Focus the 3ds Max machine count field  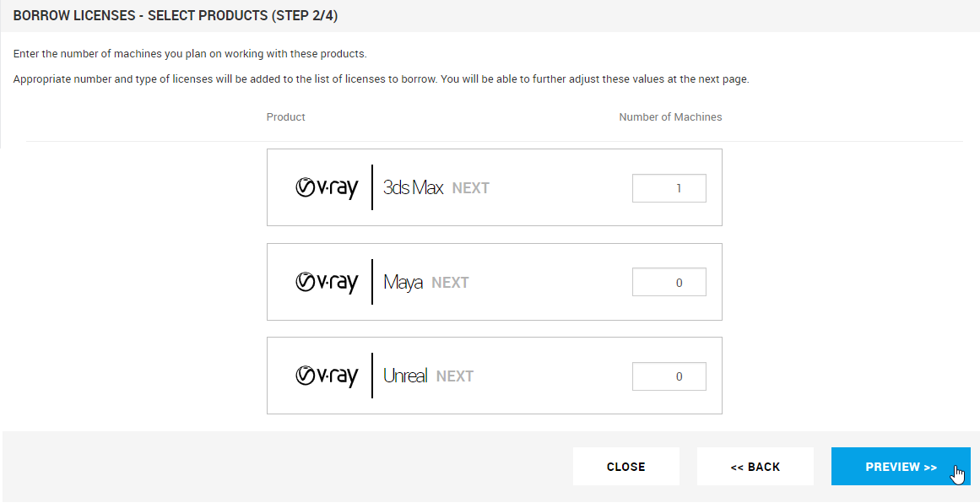[669, 188]
